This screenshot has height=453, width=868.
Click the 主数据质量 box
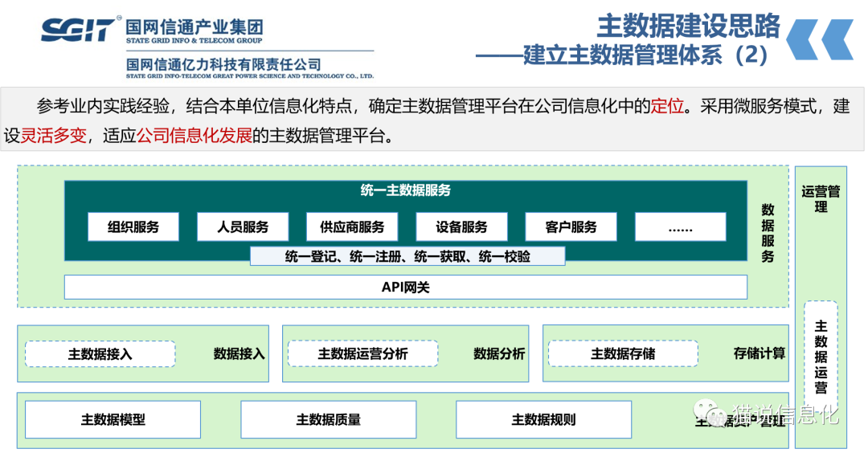point(328,419)
